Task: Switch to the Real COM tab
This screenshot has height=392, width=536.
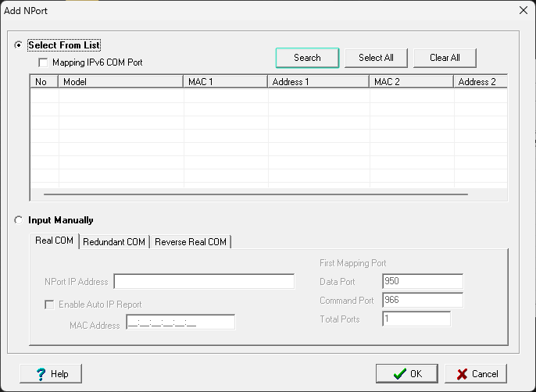Action: 54,241
